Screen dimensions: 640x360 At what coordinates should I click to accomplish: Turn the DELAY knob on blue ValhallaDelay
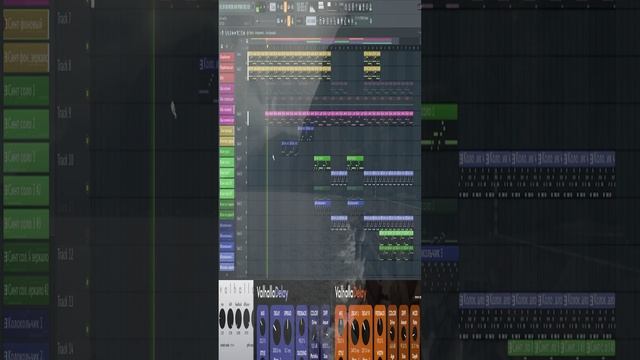(x=276, y=331)
